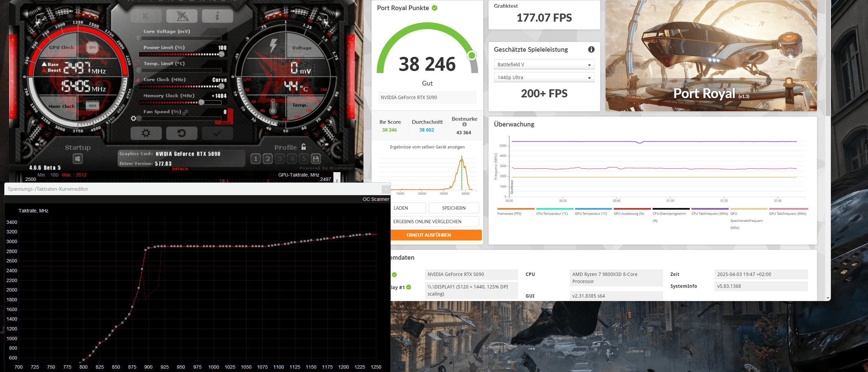The height and width of the screenshot is (372, 868).
Task: Click the fan speed gear icon
Action: coord(134,118)
